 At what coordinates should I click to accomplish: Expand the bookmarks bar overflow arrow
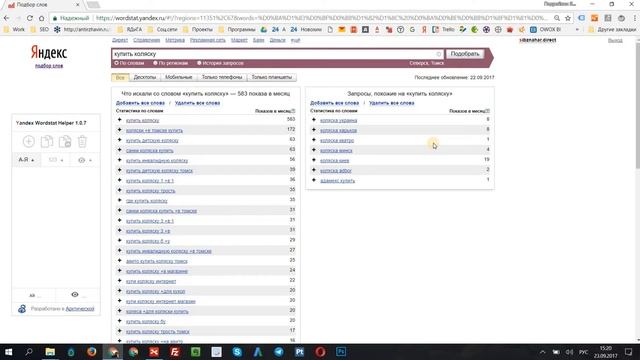coord(577,29)
